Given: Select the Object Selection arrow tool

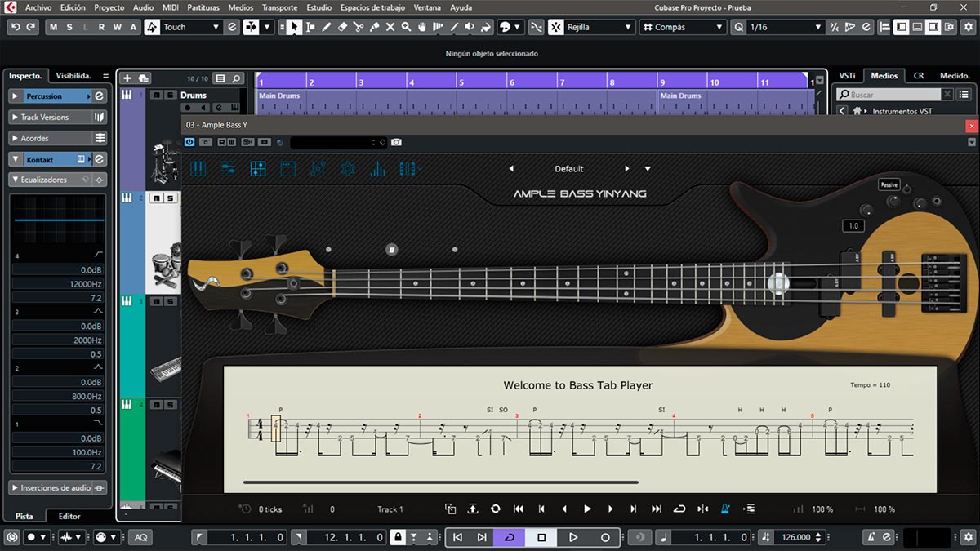Looking at the screenshot, I should tap(294, 27).
